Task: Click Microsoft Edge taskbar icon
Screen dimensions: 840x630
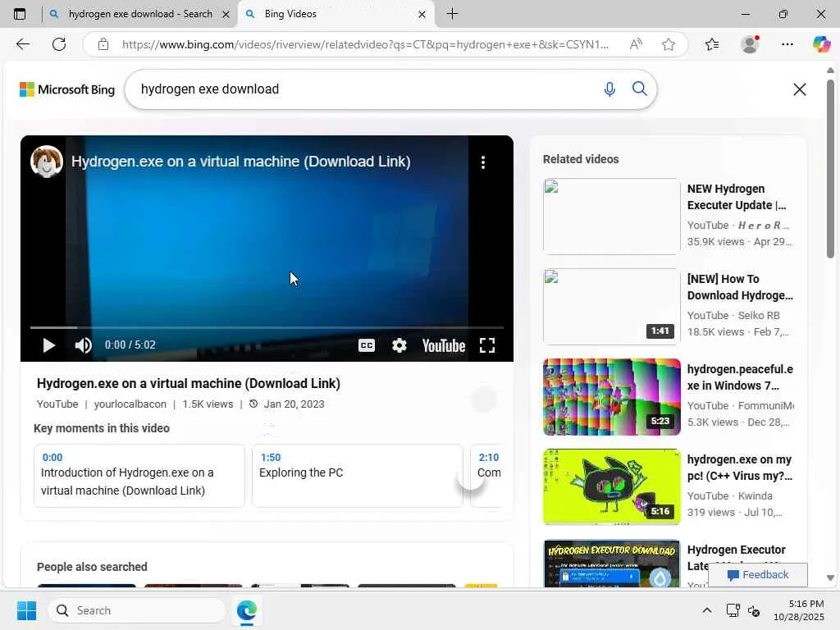Action: tap(246, 610)
